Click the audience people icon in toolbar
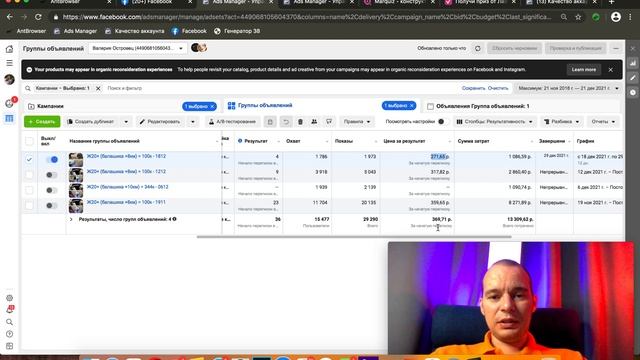Screen dimensions: 640x360 pyautogui.click(x=314, y=122)
